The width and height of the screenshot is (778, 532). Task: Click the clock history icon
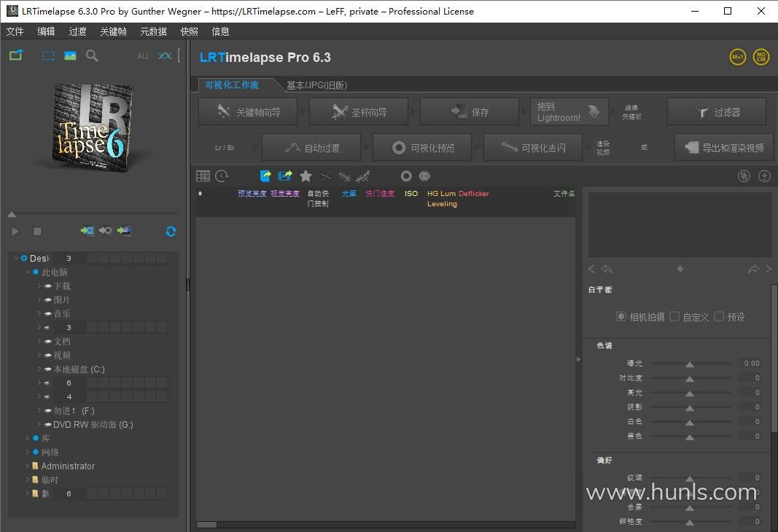click(222, 176)
